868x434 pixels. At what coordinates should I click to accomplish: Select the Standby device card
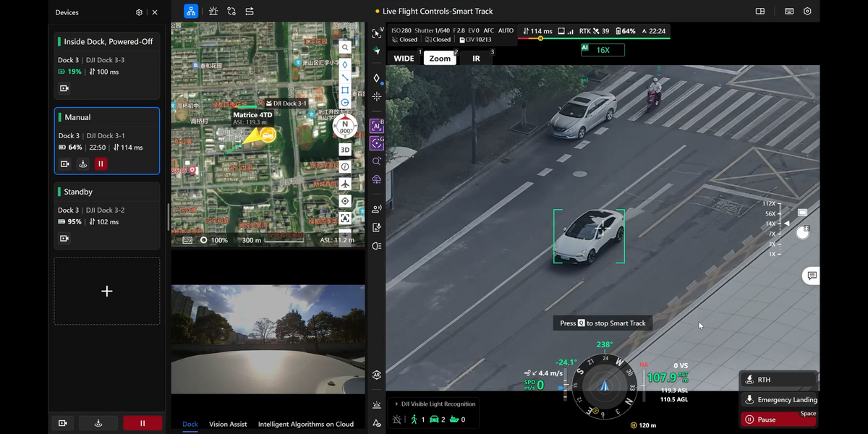click(107, 216)
